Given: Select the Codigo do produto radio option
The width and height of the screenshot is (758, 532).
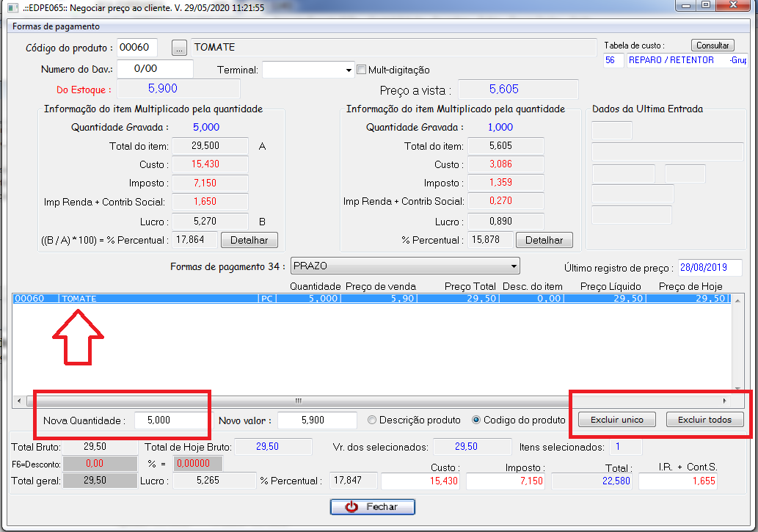Looking at the screenshot, I should pyautogui.click(x=476, y=420).
